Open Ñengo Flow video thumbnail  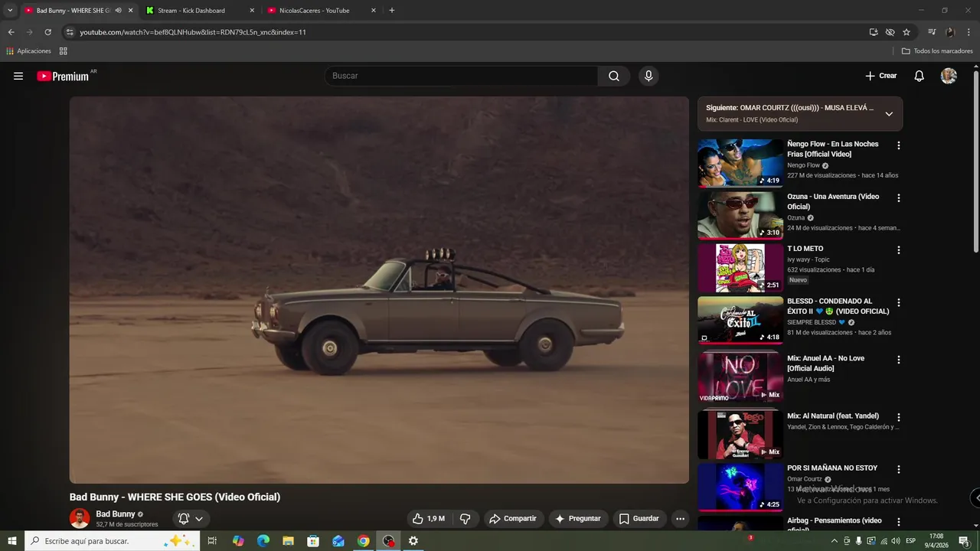coord(740,162)
